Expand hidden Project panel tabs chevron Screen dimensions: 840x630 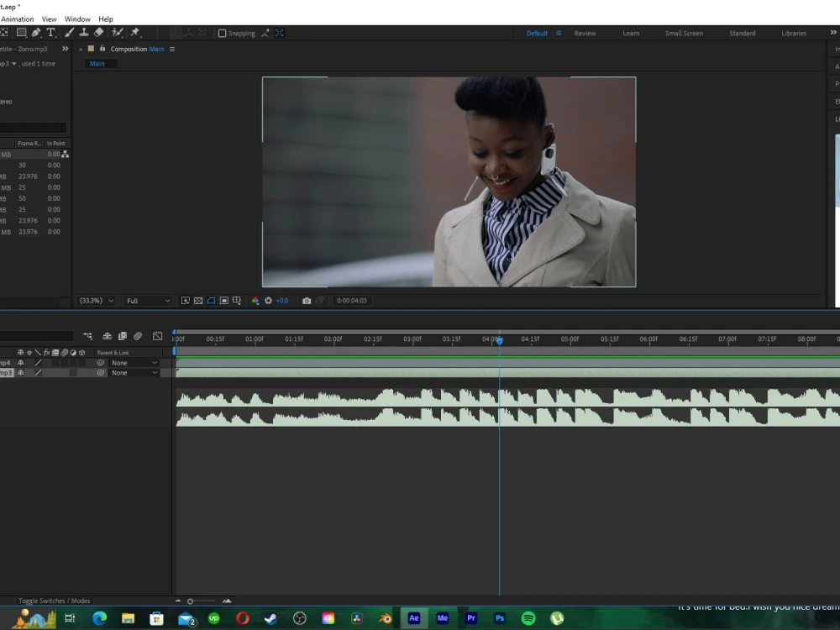point(66,49)
